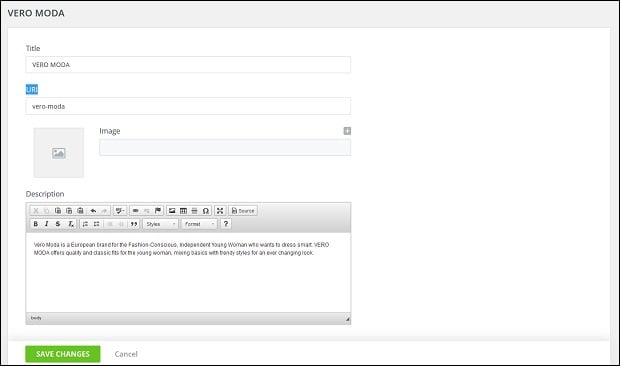
Task: Toggle bold formatting
Action: click(36, 224)
